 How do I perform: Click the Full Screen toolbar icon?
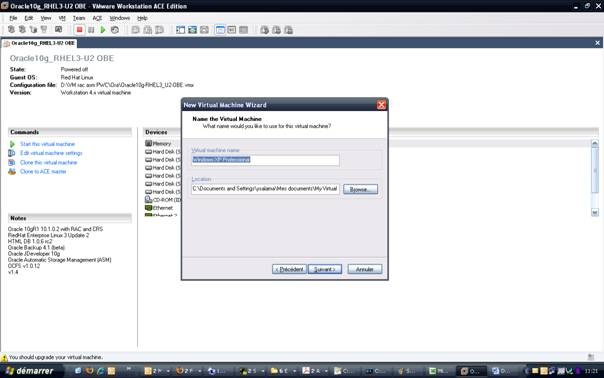coord(192,30)
